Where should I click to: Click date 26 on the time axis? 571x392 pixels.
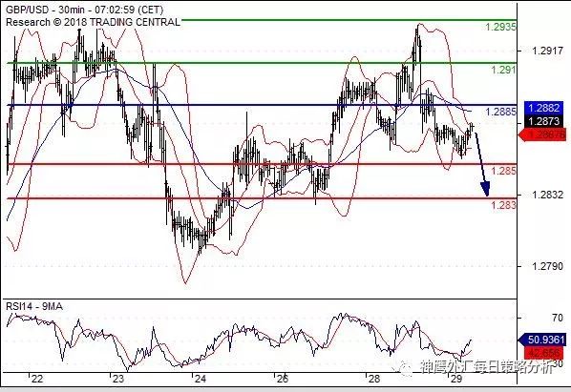click(x=283, y=380)
